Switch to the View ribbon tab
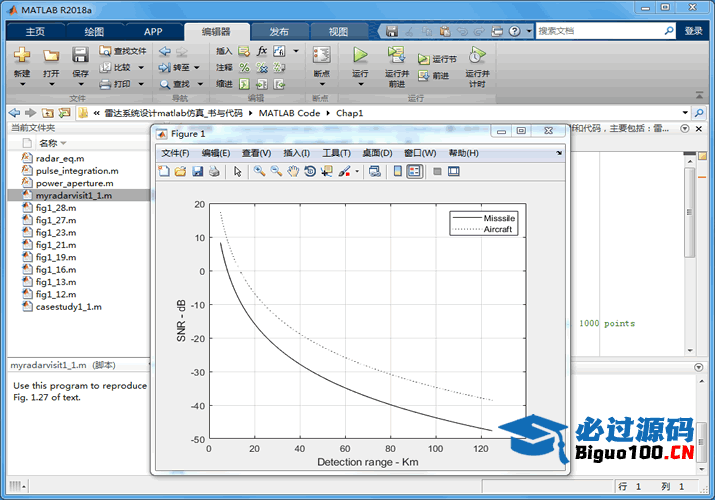This screenshot has width=715, height=500. (x=338, y=31)
